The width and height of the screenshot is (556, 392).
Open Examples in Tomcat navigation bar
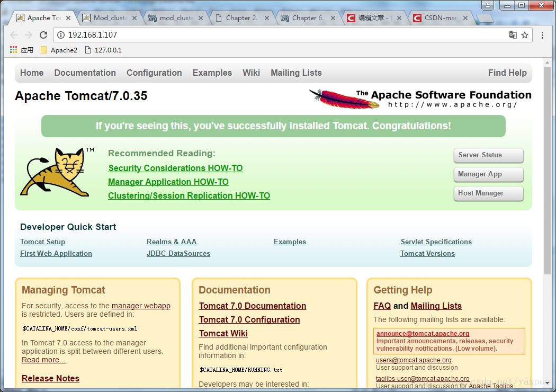pyautogui.click(x=212, y=73)
